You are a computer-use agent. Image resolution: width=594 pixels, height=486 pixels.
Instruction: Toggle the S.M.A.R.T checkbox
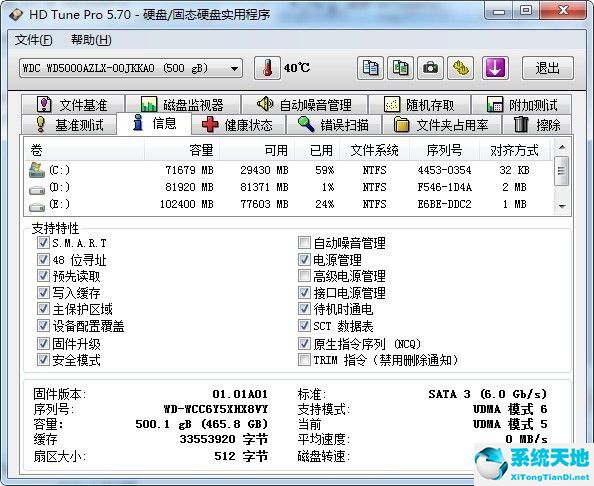click(43, 242)
